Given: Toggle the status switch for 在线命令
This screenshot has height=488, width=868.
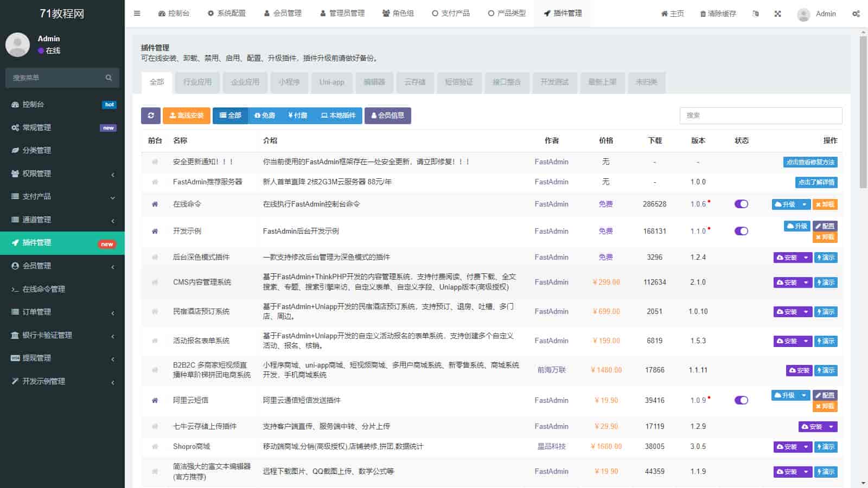Looking at the screenshot, I should click(741, 204).
